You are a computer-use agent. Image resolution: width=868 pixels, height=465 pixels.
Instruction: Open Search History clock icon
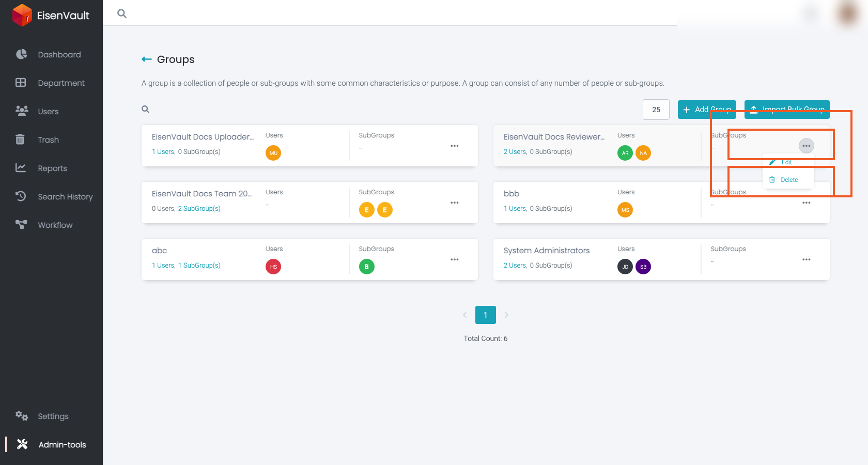coord(21,196)
